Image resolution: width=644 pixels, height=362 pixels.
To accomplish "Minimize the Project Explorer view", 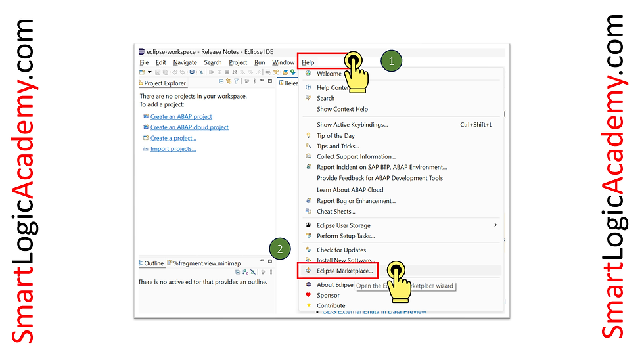I will tap(262, 80).
